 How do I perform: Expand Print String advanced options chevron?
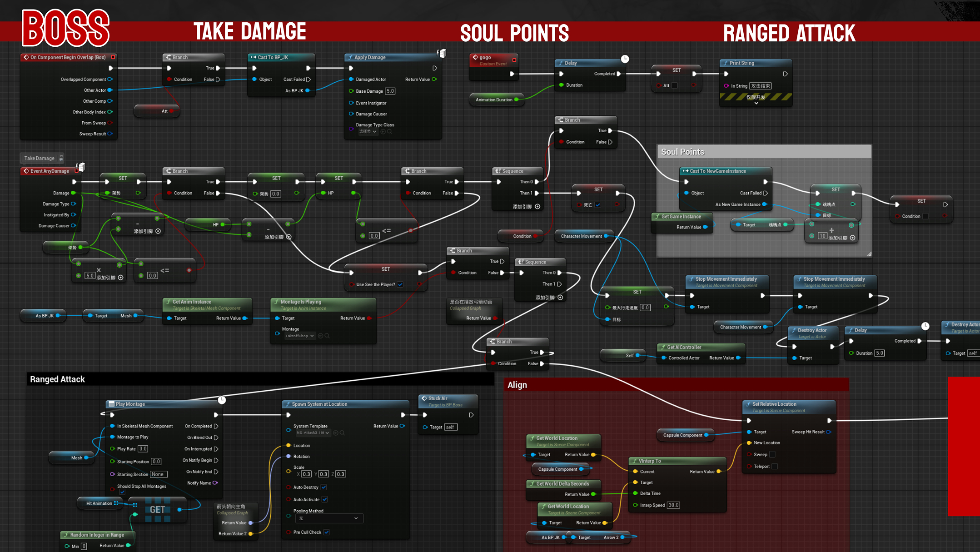click(756, 104)
